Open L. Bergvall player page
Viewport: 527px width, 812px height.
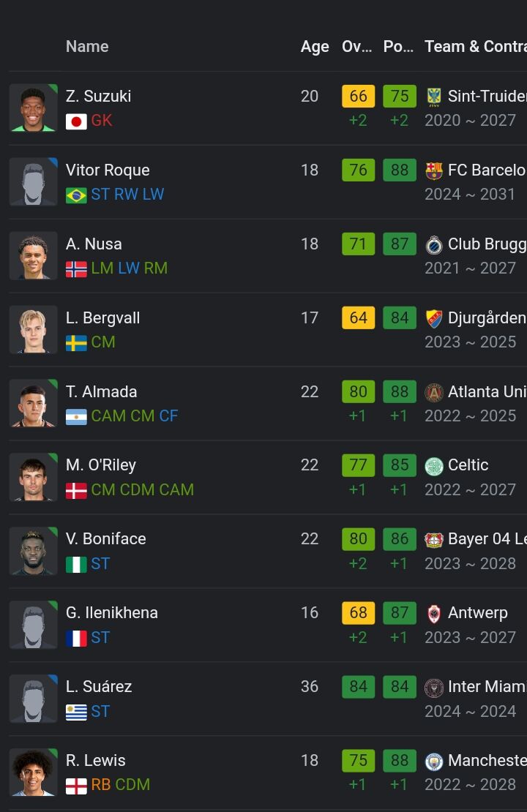click(102, 318)
